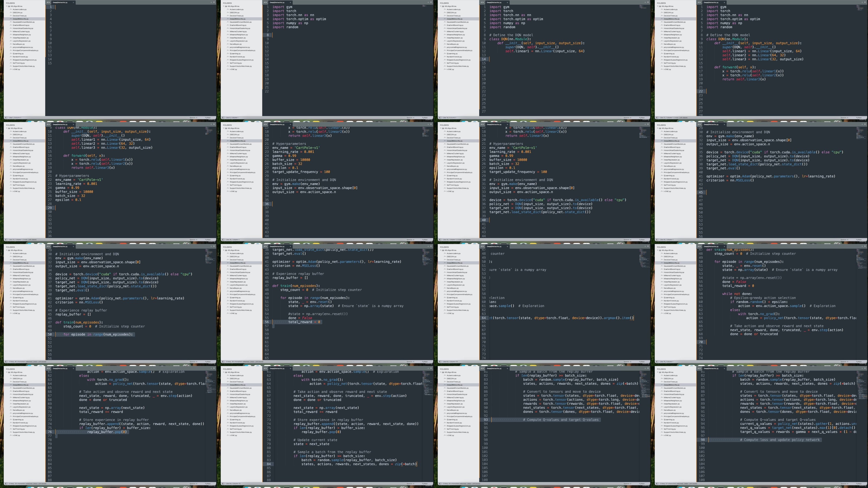
Task: Click Python syntax label in cursor-line-22 panel
Action: click(x=859, y=118)
